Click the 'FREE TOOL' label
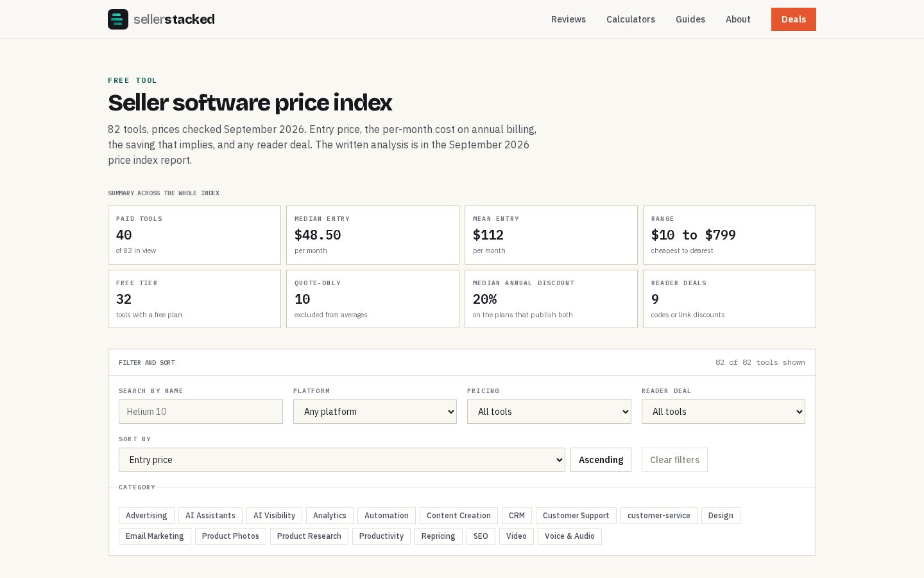This screenshot has width=924, height=578. pos(132,80)
